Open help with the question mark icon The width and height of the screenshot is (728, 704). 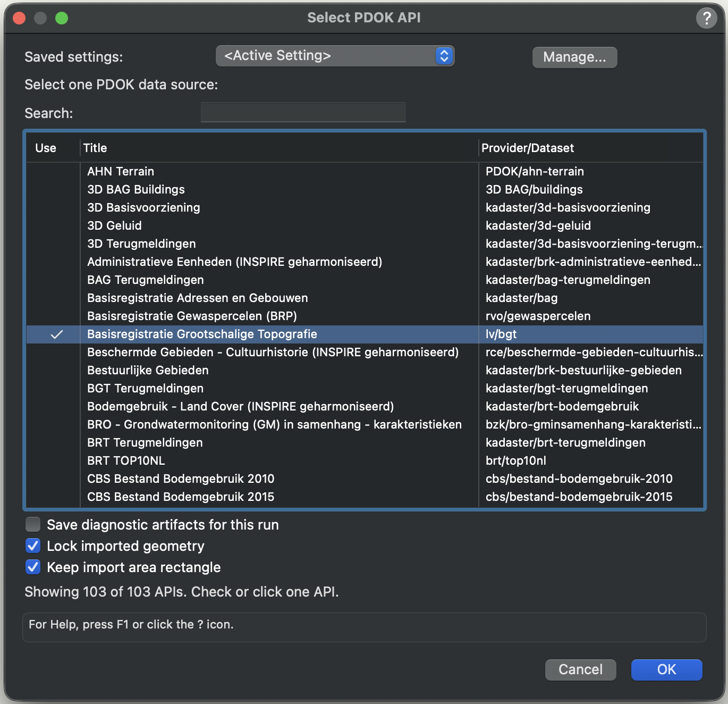pos(706,18)
